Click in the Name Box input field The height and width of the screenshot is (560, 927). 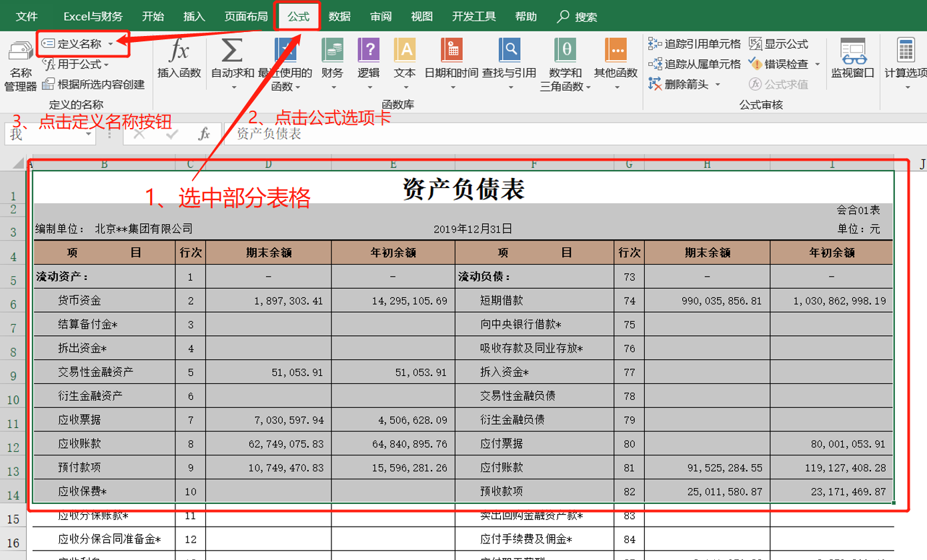pos(43,134)
